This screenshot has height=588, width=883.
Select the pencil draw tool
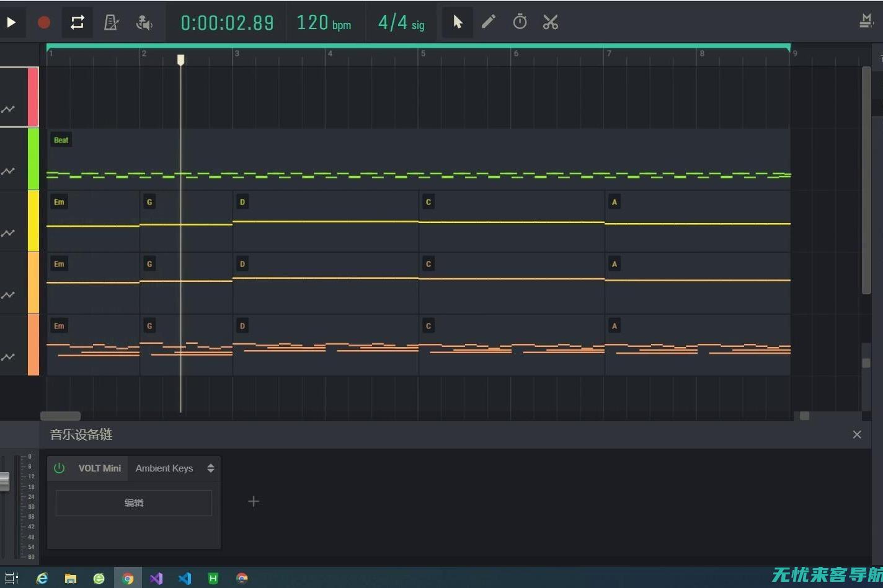[489, 22]
